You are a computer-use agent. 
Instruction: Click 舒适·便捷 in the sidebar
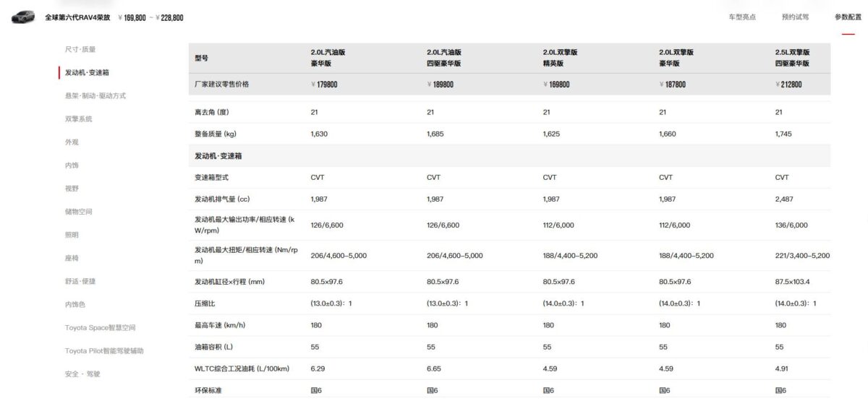(x=80, y=281)
